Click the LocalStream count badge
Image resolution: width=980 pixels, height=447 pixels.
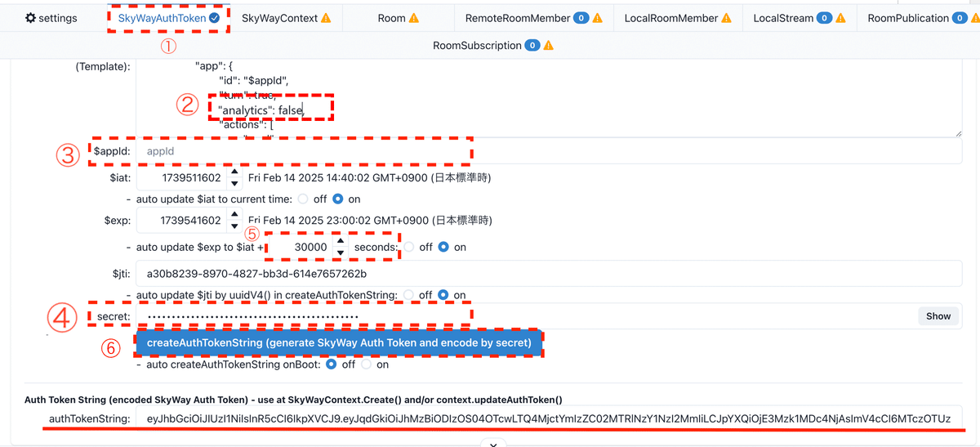click(824, 18)
